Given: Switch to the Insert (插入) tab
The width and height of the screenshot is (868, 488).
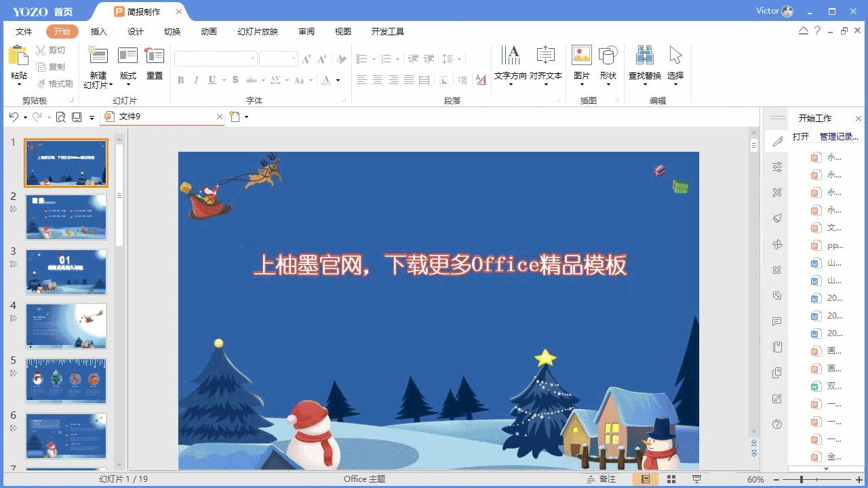Looking at the screenshot, I should click(99, 32).
